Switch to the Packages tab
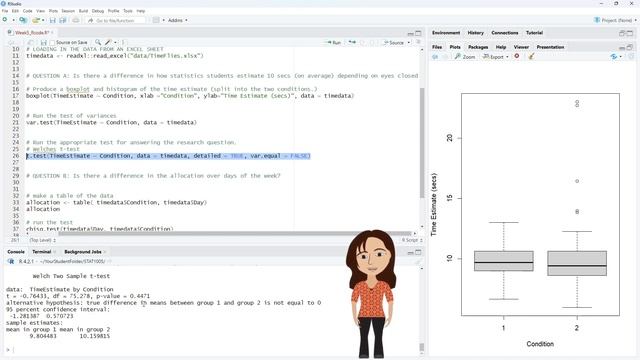The image size is (640, 360). (x=478, y=47)
